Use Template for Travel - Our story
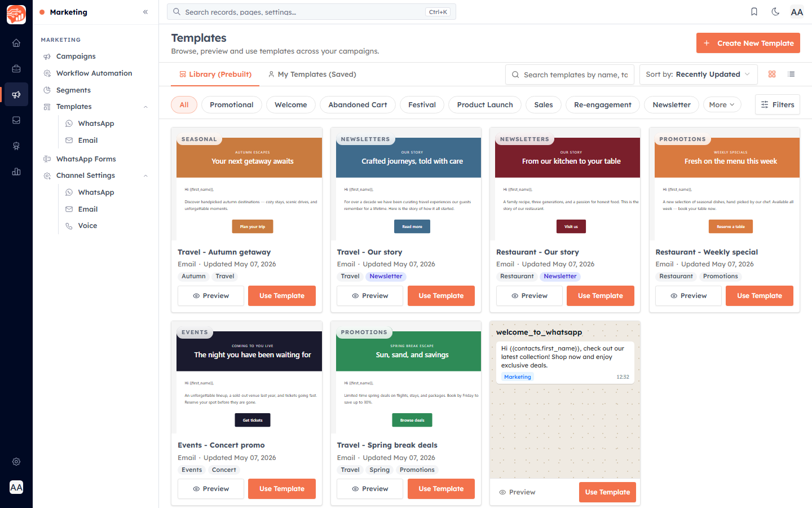The image size is (812, 508). point(441,296)
